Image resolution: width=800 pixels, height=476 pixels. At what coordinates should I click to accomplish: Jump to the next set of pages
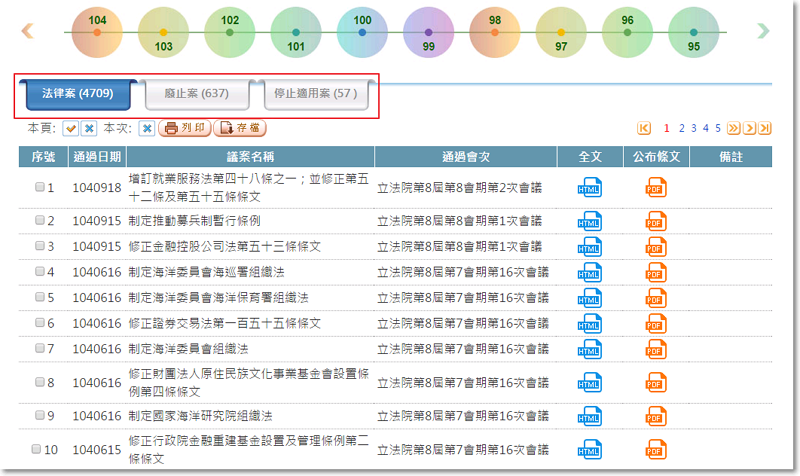[x=733, y=128]
